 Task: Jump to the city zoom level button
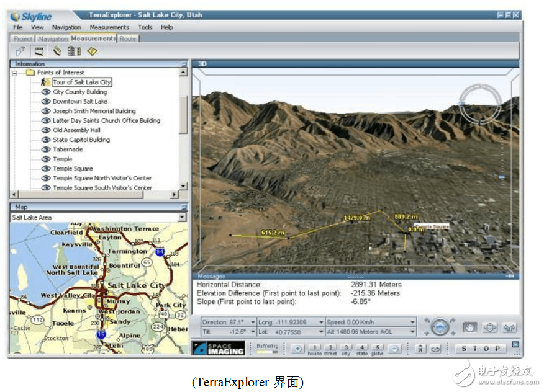346,349
